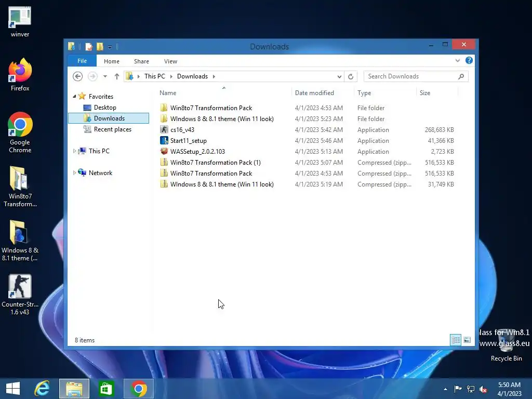Click the Properties quick access toolbar icon
The image size is (532, 399).
pos(88,46)
